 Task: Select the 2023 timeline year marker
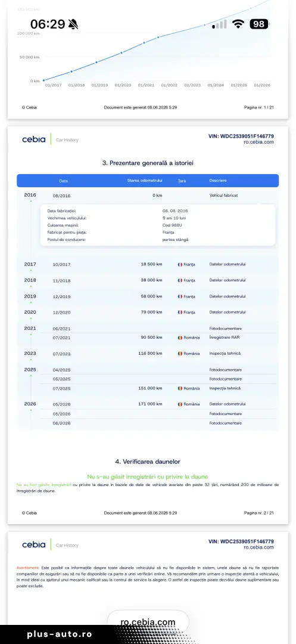pyautogui.click(x=30, y=353)
